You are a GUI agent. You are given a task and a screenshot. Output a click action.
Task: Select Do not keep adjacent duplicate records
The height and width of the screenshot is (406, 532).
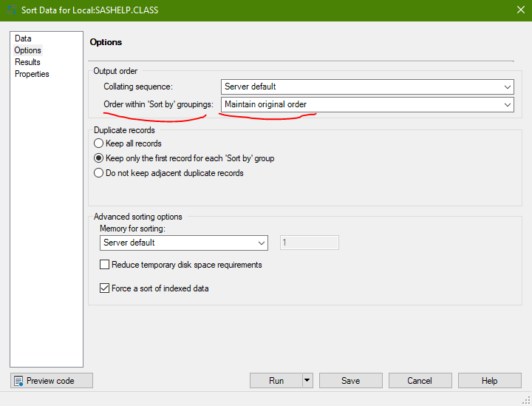tap(99, 173)
